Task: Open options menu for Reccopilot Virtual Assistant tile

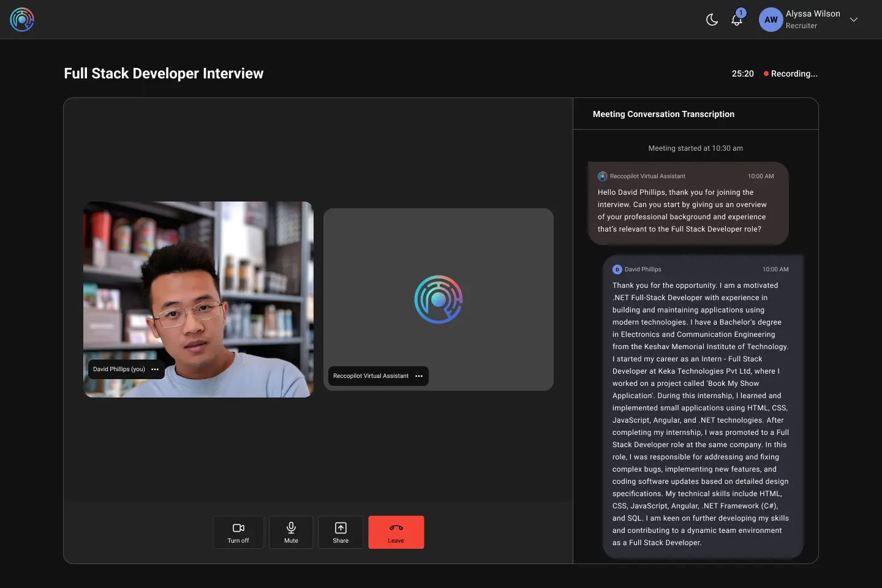Action: pos(419,376)
